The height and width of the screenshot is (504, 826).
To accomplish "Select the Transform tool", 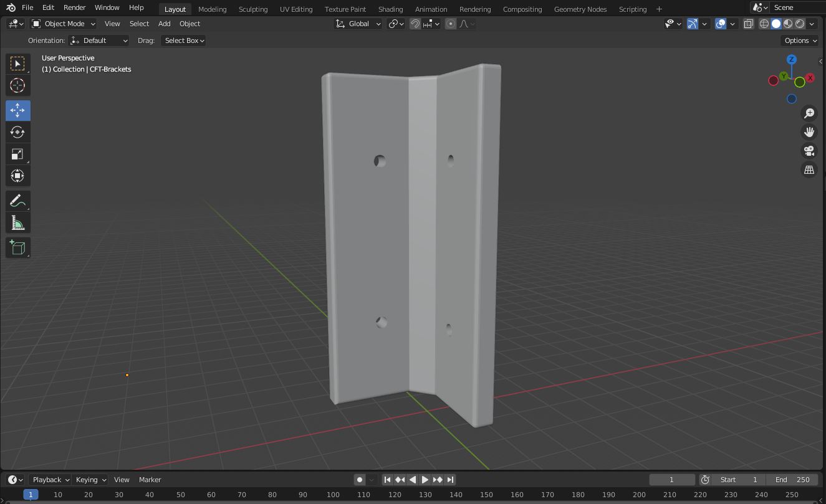I will click(x=17, y=176).
